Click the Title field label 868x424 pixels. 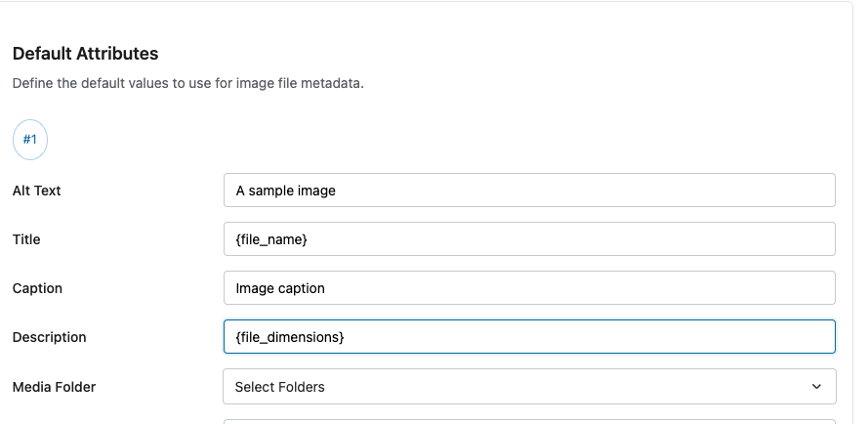(x=26, y=239)
